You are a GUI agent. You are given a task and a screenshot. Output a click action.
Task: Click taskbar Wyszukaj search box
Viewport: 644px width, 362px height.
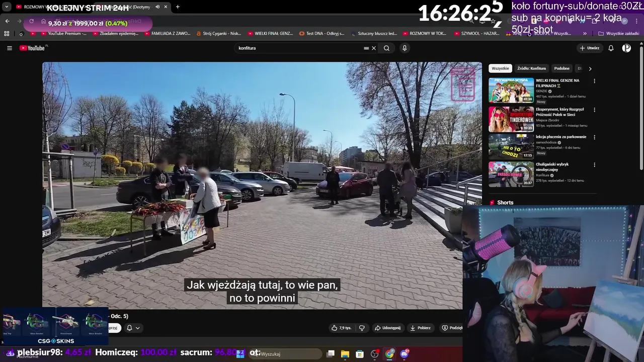(x=286, y=354)
